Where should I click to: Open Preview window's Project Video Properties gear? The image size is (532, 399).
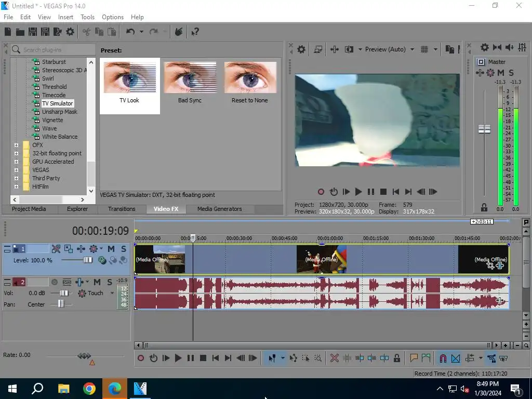301,49
